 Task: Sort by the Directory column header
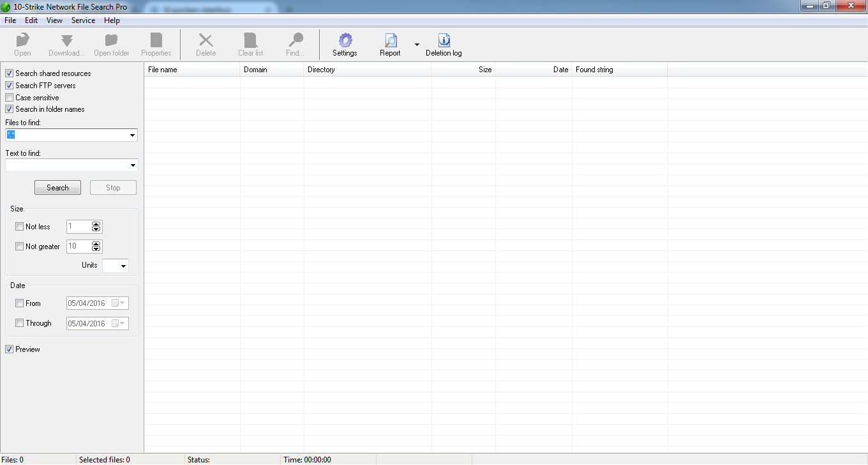368,70
